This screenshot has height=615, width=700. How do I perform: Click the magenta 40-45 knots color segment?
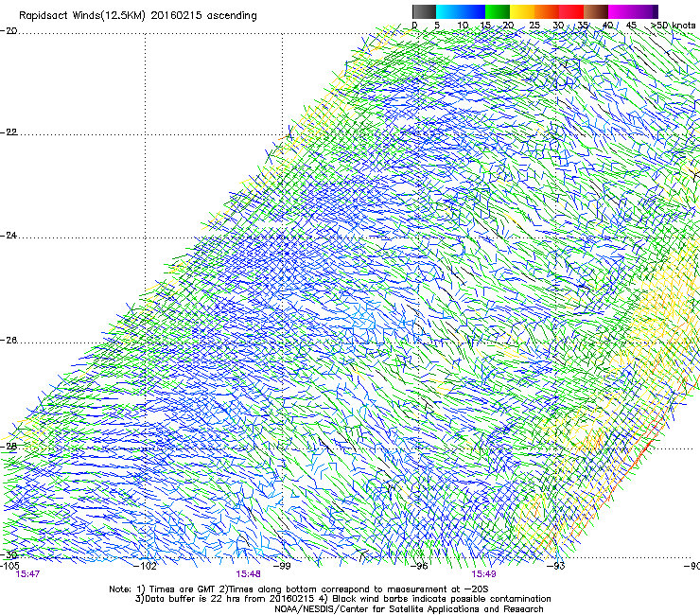[x=621, y=11]
